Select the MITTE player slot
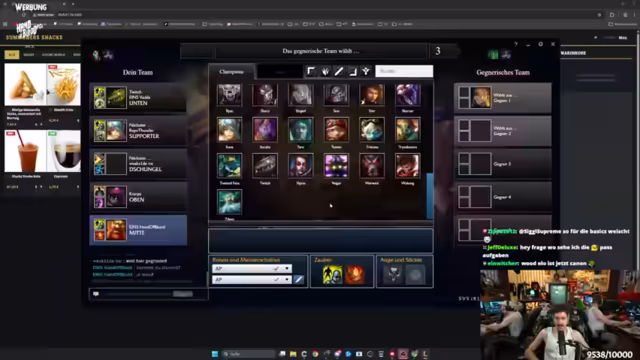 point(138,230)
